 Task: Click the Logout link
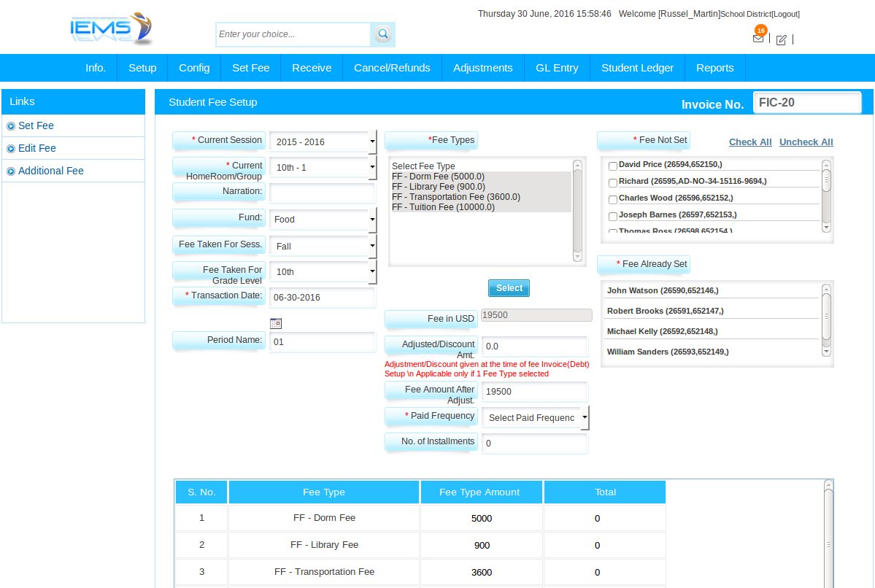point(786,14)
